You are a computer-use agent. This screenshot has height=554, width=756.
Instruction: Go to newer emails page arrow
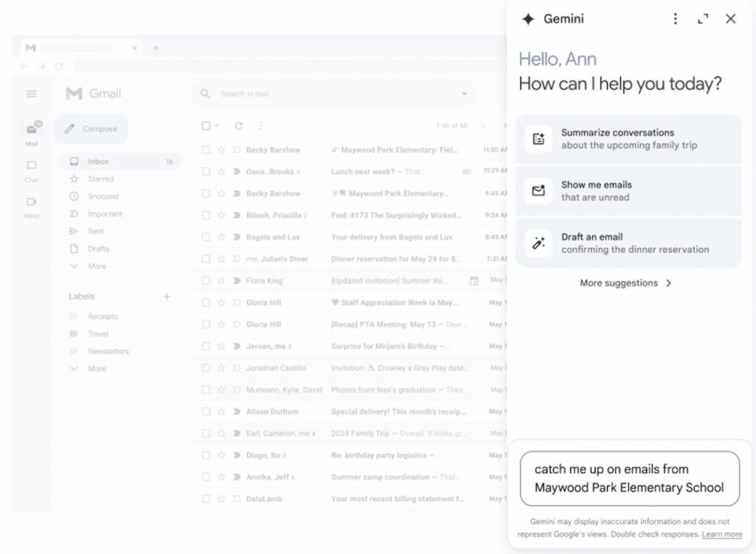[x=483, y=126]
